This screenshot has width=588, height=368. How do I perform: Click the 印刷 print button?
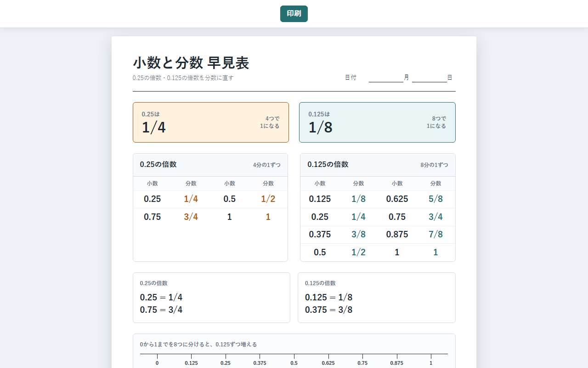coord(294,14)
